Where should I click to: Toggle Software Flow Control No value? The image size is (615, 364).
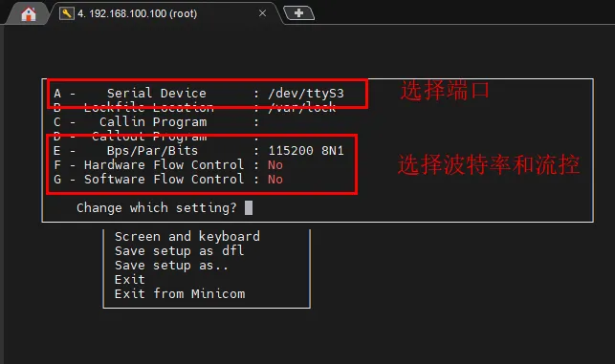tap(275, 180)
